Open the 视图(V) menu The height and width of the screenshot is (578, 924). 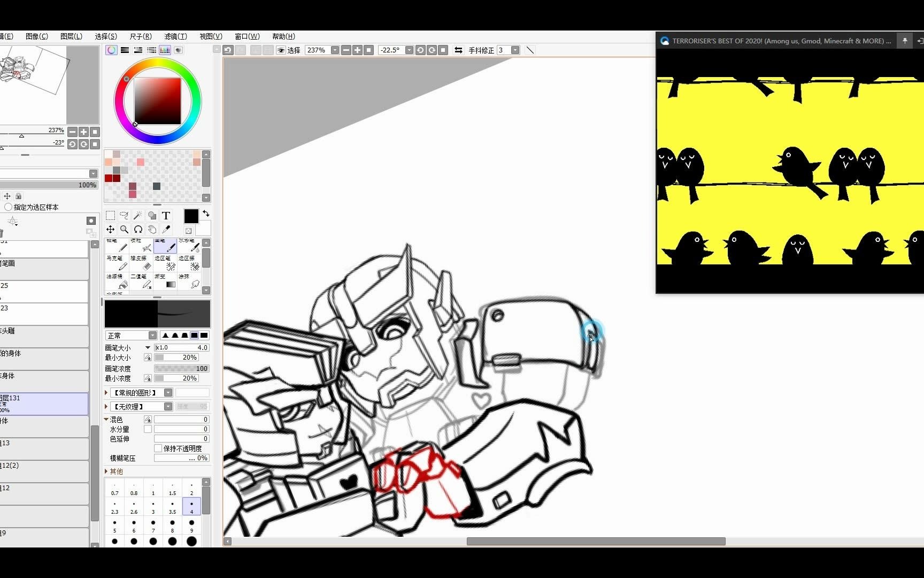pos(211,36)
